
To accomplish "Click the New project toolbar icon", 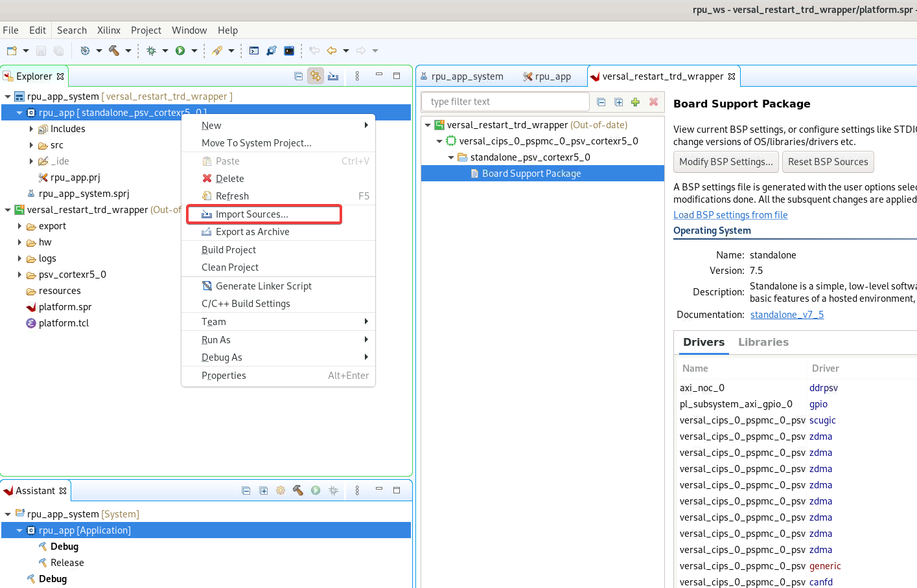I will [x=12, y=51].
